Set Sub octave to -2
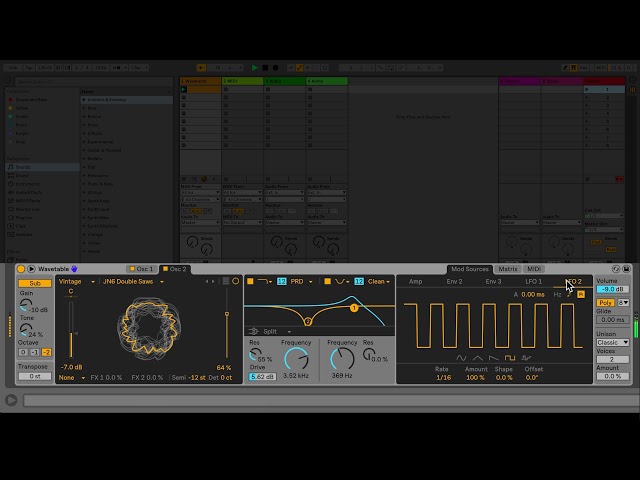Screen dimensions: 640x480 (47, 352)
